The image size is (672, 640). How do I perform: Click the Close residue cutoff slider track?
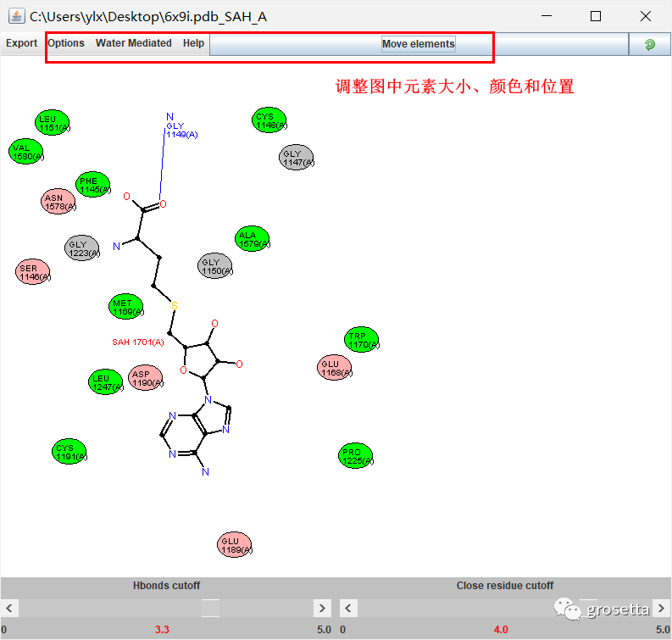click(x=505, y=608)
